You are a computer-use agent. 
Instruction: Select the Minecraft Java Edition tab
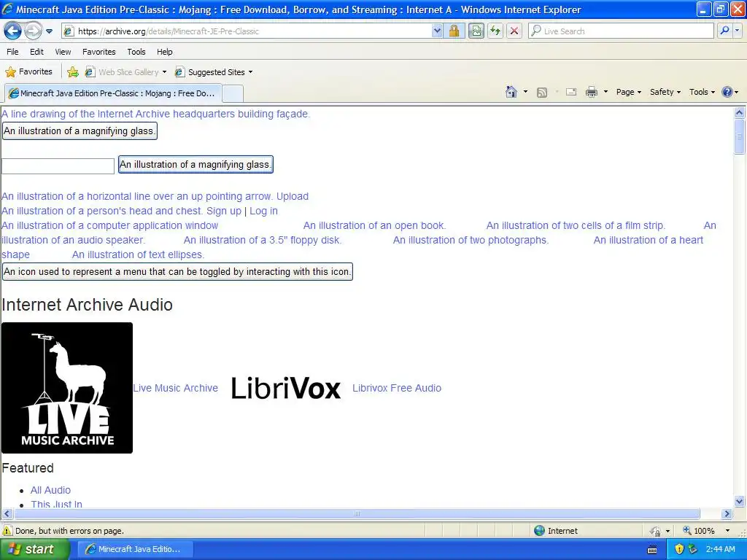click(x=113, y=93)
